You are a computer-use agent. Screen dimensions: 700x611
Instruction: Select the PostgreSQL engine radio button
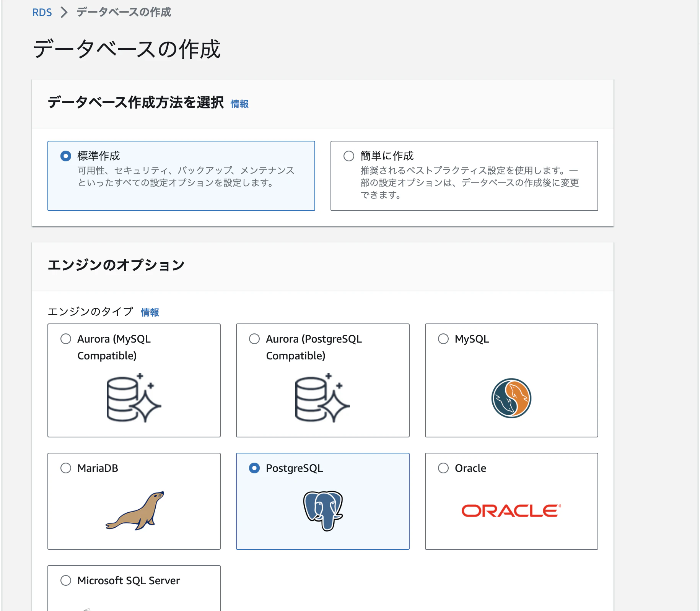point(254,468)
